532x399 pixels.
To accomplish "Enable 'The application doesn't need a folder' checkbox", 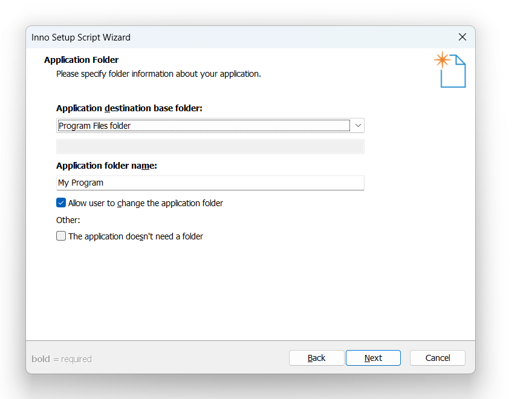I will coord(61,236).
